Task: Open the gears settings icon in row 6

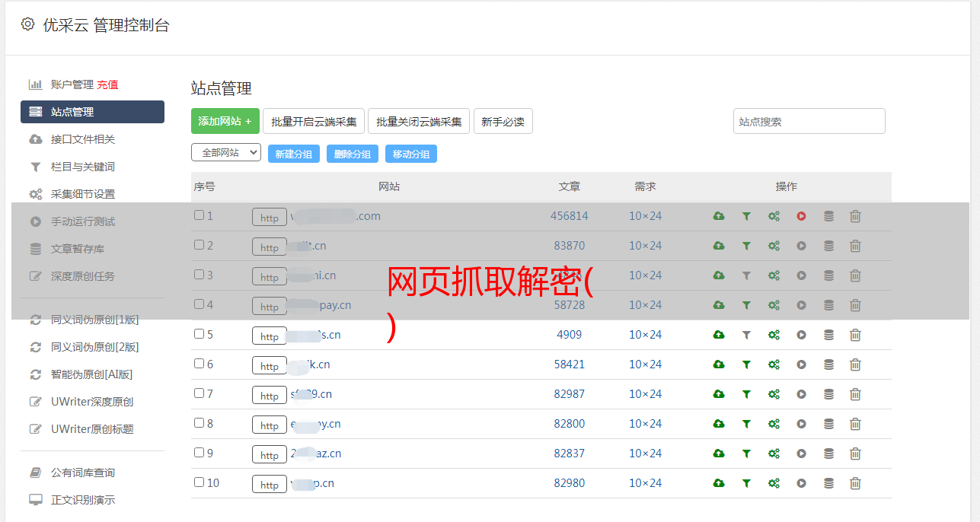Action: pos(774,364)
